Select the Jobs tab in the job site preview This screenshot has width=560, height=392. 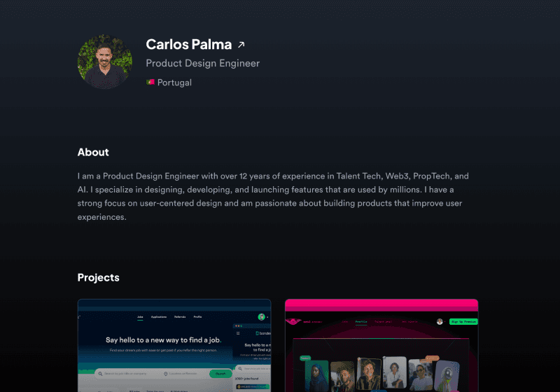click(140, 317)
